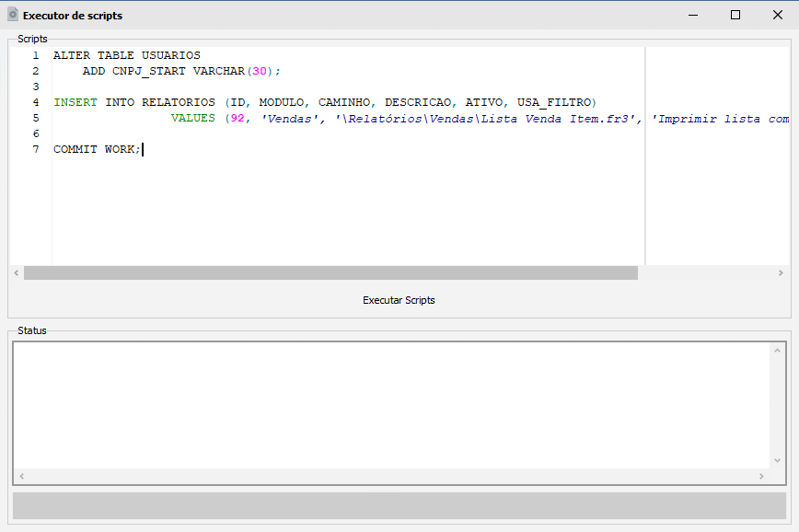Click the left scroll arrow in the Status box
Screen dimensions: 799x532
[20, 477]
